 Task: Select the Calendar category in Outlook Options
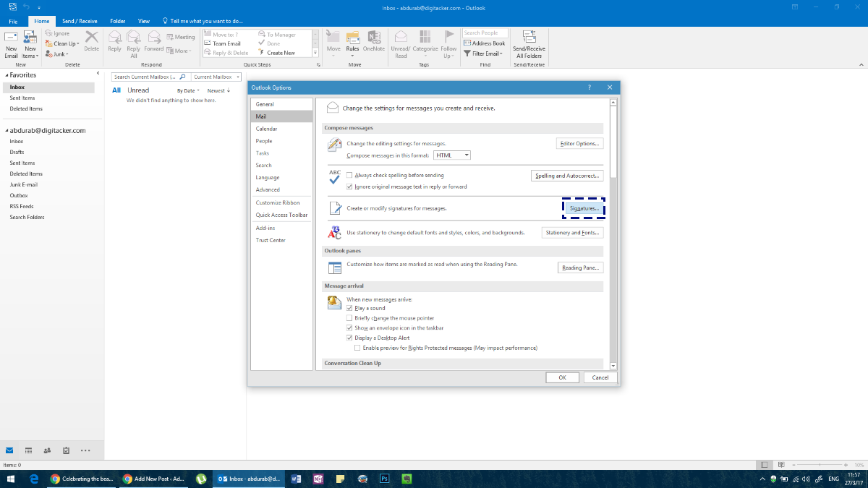point(266,129)
